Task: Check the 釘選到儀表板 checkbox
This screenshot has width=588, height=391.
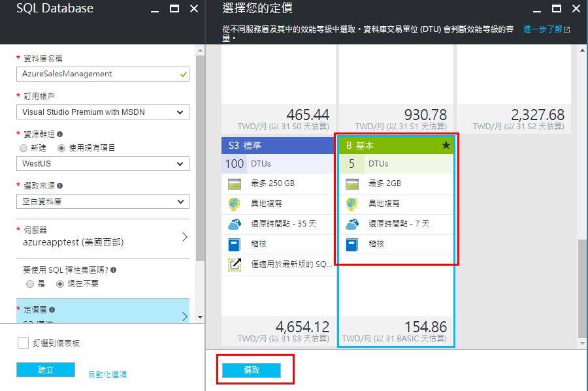Action: pyautogui.click(x=23, y=343)
